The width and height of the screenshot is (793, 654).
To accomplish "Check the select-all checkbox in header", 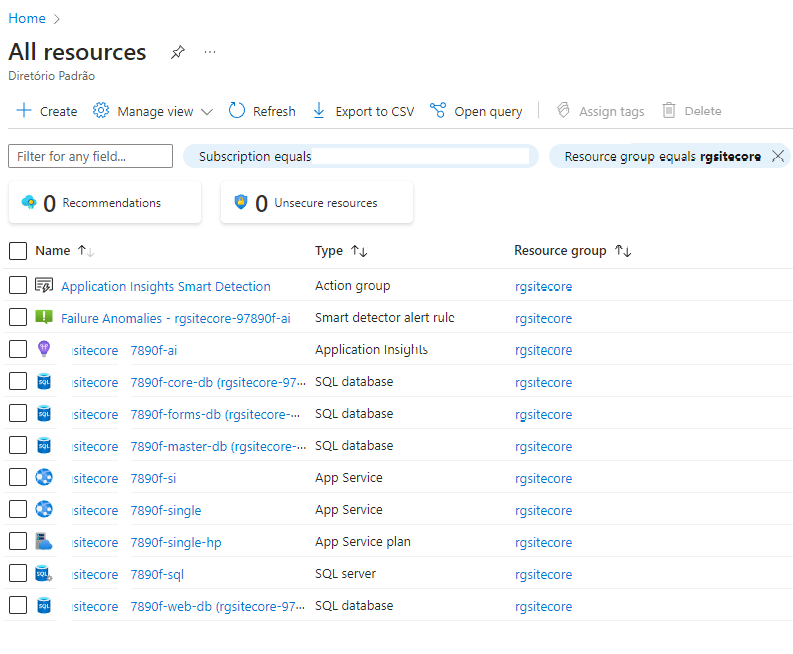I will tap(18, 251).
